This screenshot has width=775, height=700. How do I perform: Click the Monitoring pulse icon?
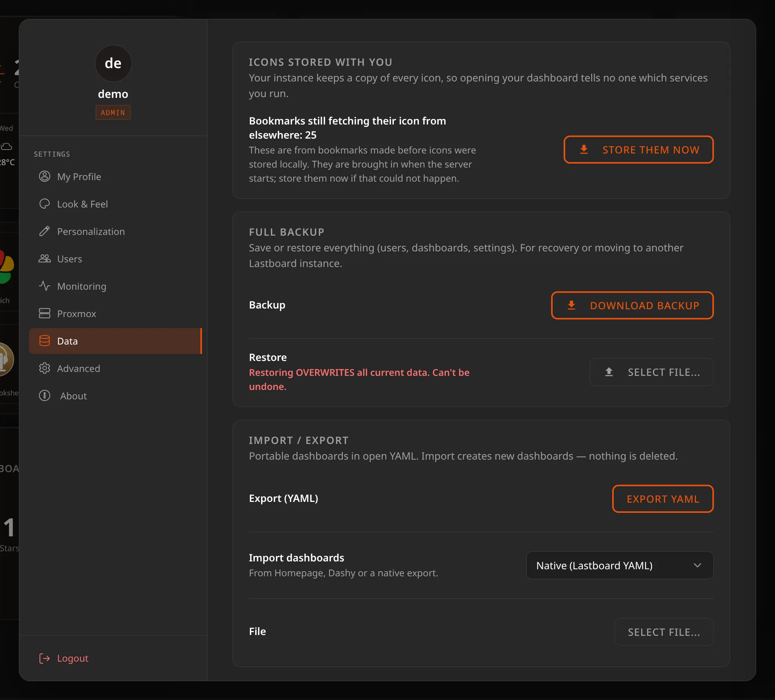[45, 286]
